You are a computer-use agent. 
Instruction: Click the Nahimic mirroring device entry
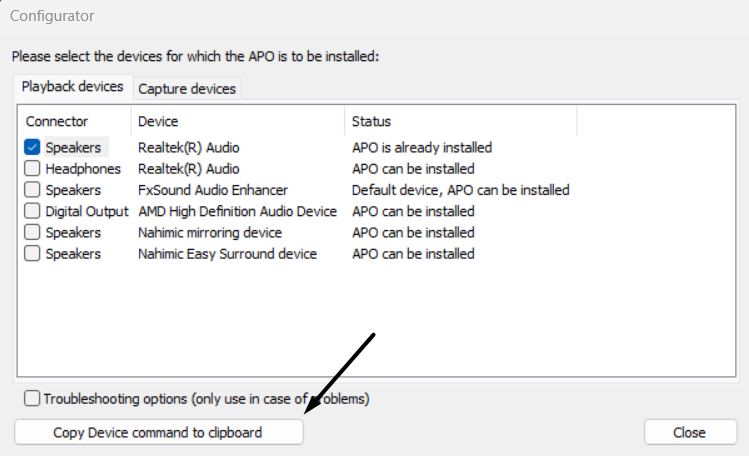point(210,232)
